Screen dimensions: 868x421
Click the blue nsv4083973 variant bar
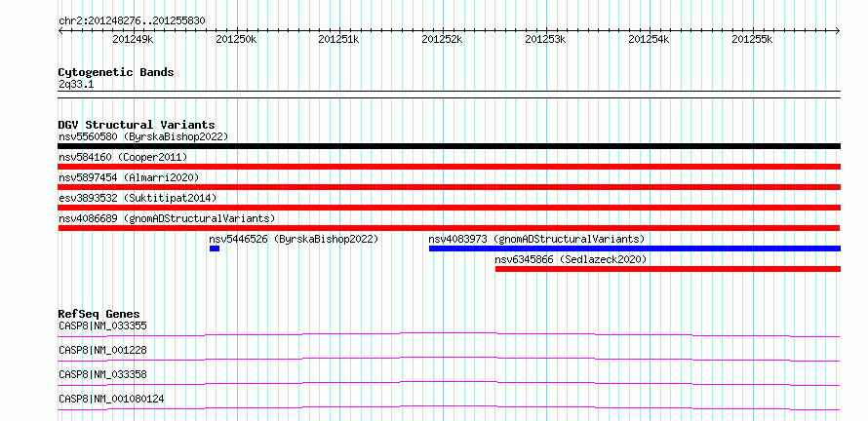tap(635, 249)
